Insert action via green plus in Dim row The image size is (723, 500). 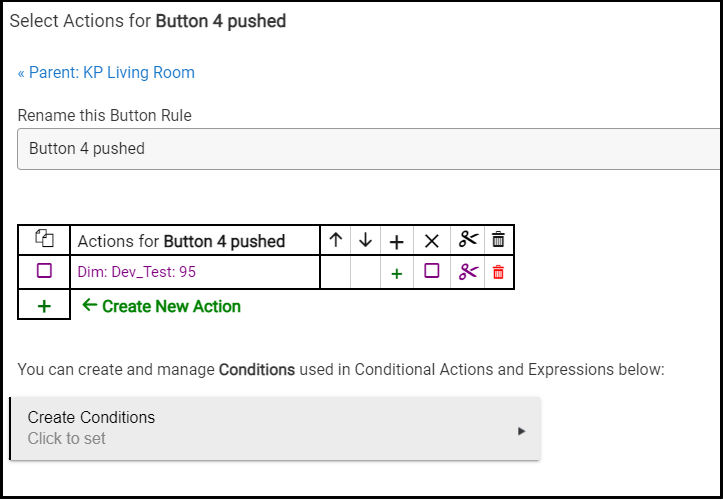tap(397, 274)
